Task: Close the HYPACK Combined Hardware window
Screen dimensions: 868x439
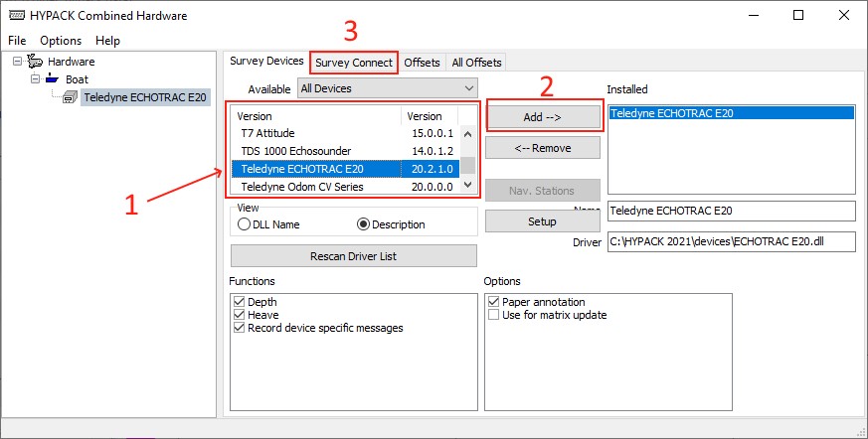Action: 844,16
